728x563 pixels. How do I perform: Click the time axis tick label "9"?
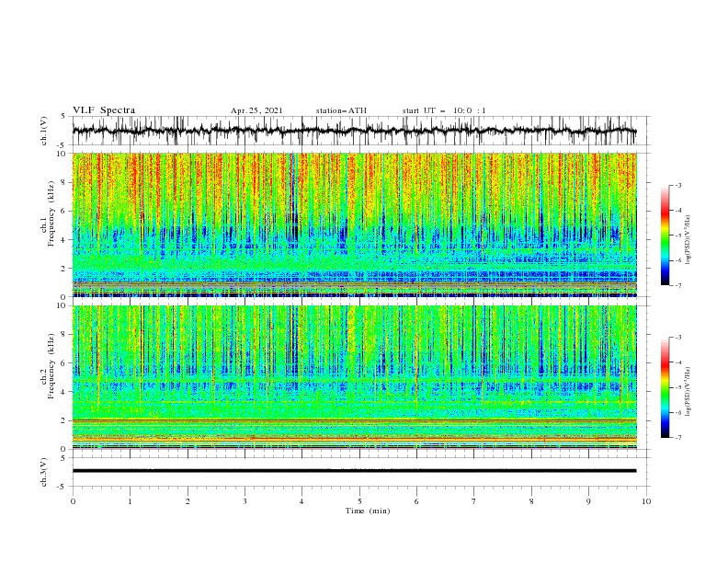pyautogui.click(x=588, y=501)
